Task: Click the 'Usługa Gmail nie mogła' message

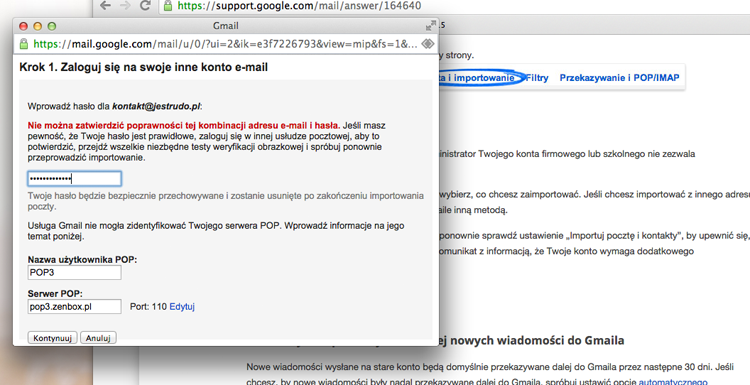Action: [216, 231]
